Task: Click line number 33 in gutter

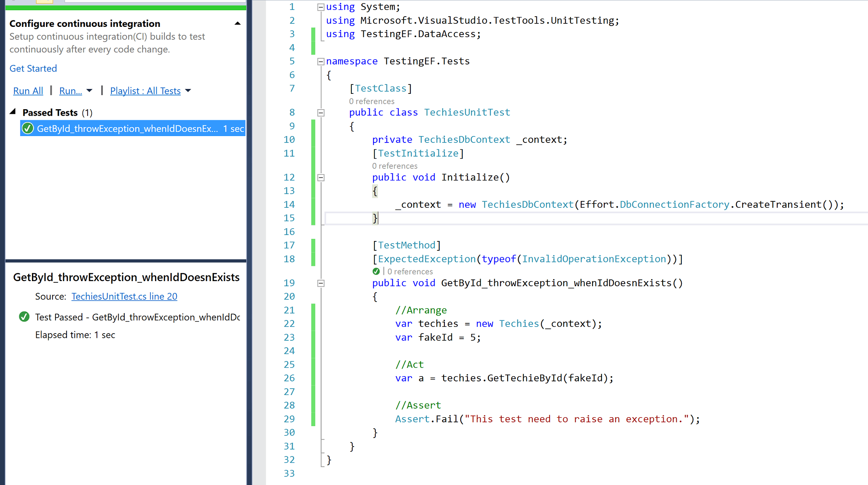Action: pyautogui.click(x=289, y=473)
